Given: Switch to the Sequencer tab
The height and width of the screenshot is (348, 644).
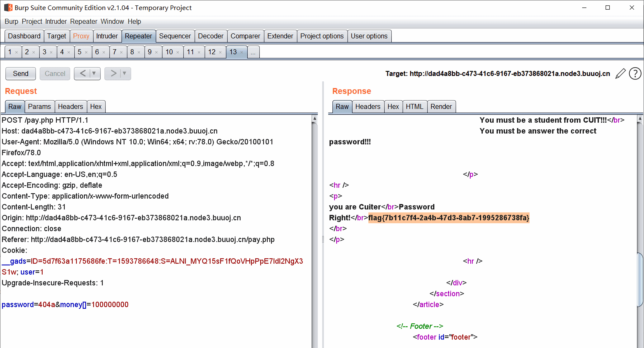Looking at the screenshot, I should tap(175, 36).
